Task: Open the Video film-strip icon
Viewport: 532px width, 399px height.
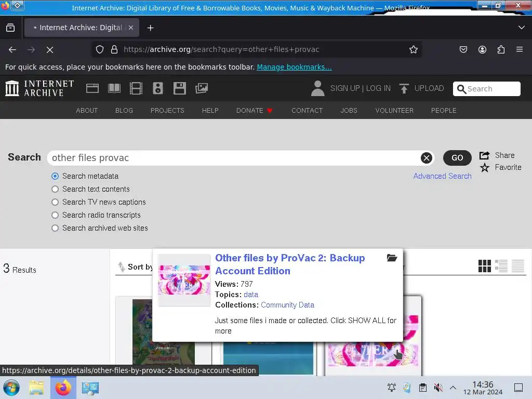Action: 136,88
